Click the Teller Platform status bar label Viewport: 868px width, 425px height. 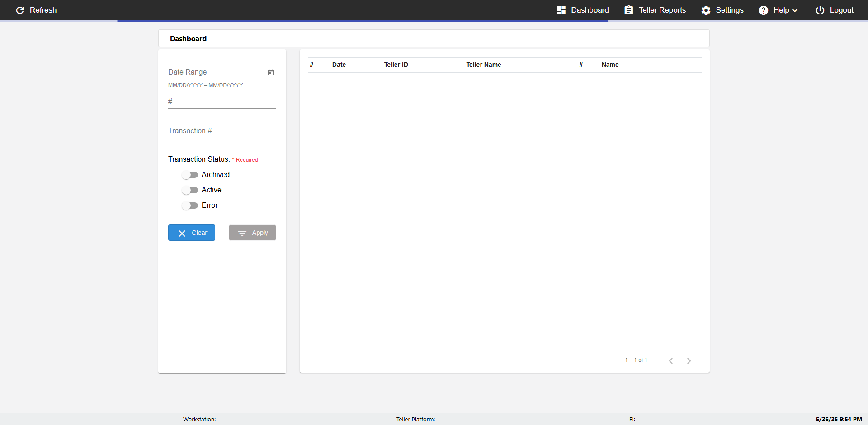click(415, 419)
